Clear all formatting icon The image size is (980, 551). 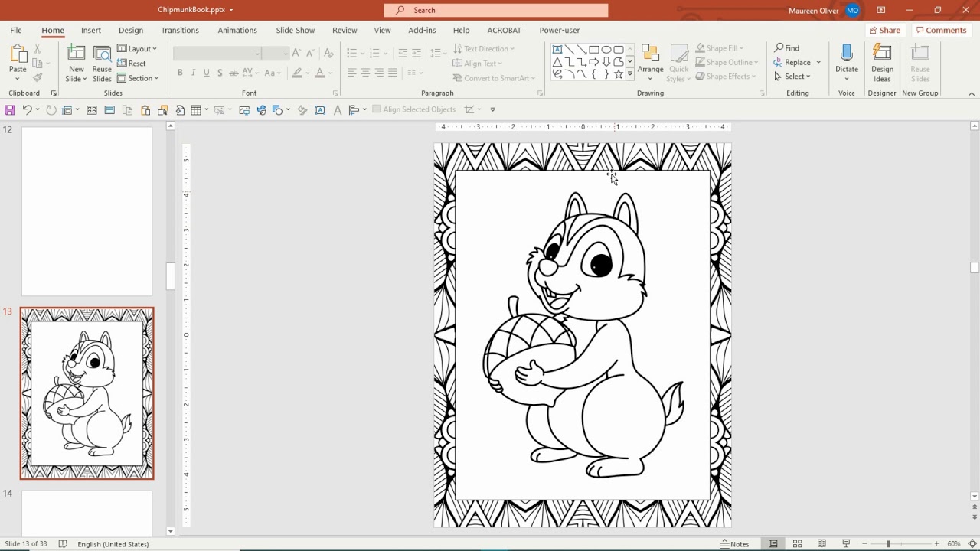pos(329,53)
